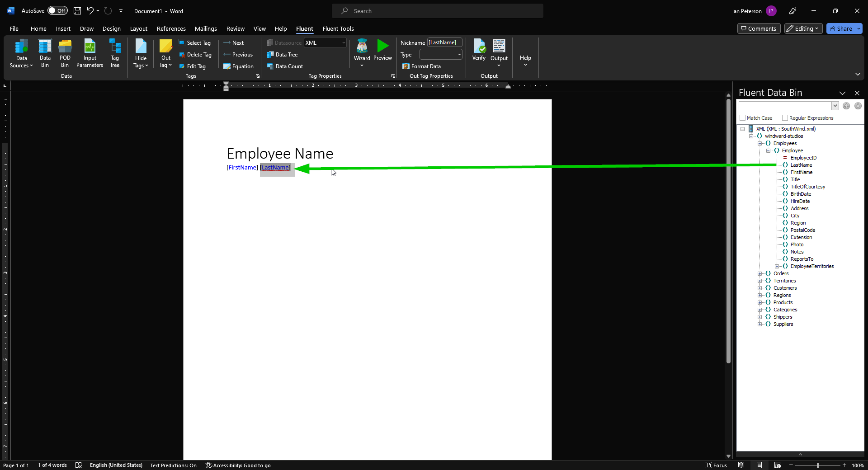Viewport: 868px width, 470px height.
Task: Open Input Parameters
Action: [x=90, y=54]
